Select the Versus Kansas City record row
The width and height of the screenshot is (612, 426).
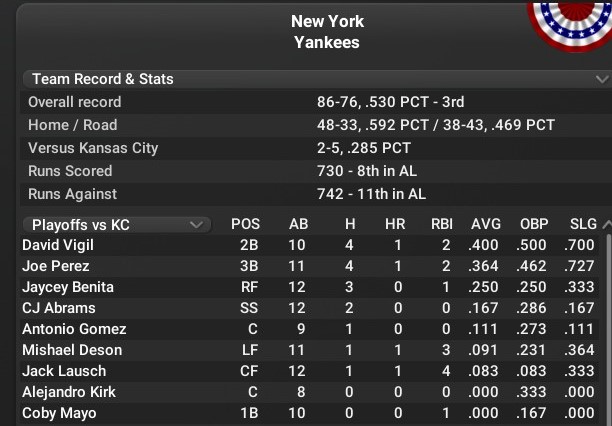click(x=316, y=148)
